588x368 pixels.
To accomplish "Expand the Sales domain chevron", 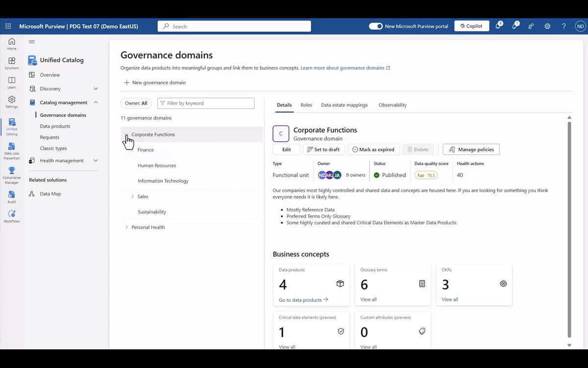I will (x=132, y=197).
